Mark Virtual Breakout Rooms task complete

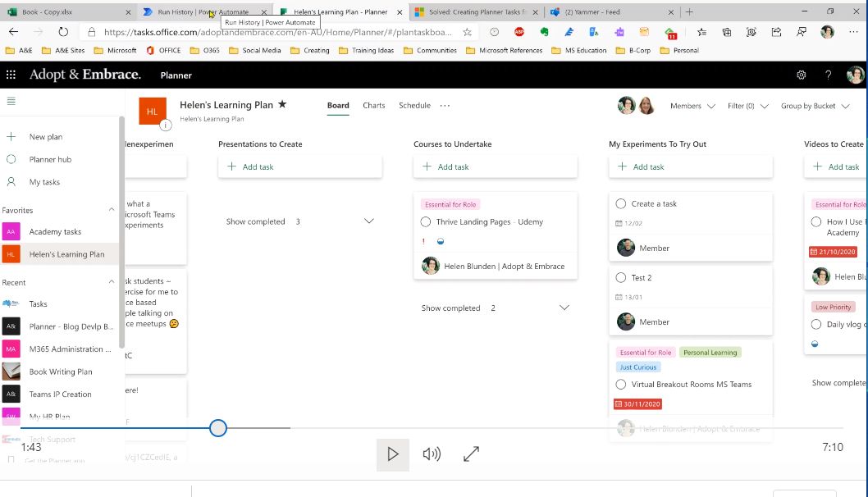[620, 384]
